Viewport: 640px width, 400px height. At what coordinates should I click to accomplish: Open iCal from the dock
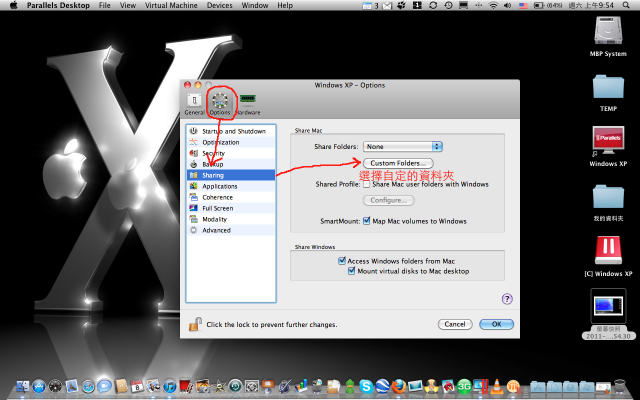137,386
